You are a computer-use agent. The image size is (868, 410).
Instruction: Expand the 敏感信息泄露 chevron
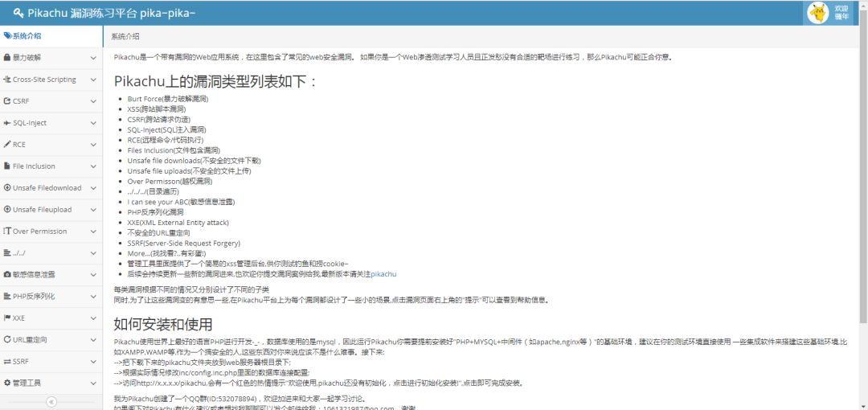pos(93,274)
